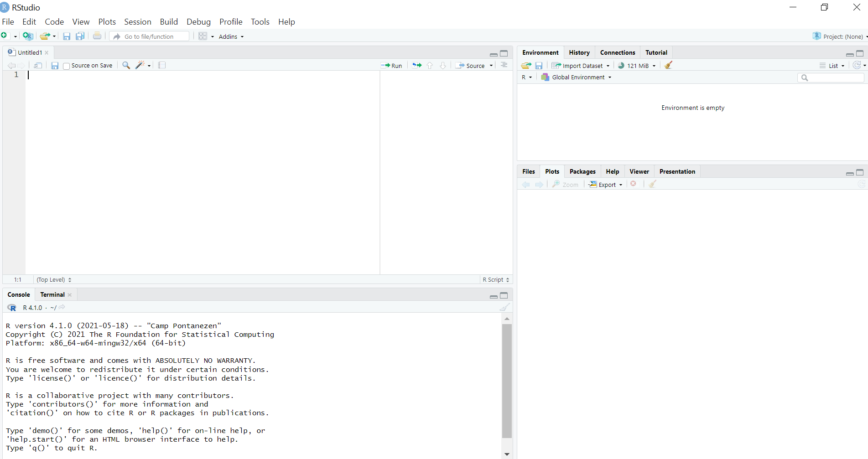Image resolution: width=868 pixels, height=459 pixels.
Task: Click the Print document icon
Action: click(x=97, y=36)
